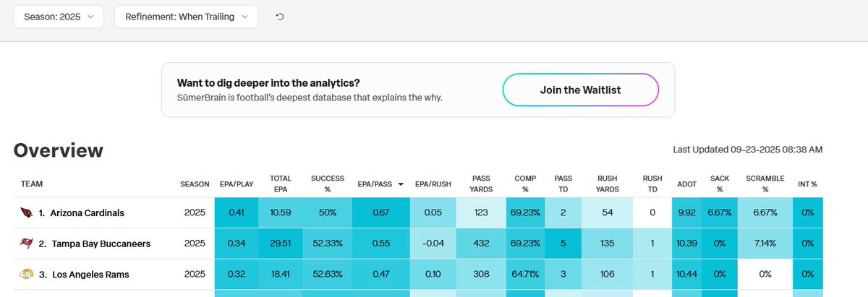Click the Rams EPA/play value 0.32
This screenshot has width=868, height=297.
(x=237, y=275)
